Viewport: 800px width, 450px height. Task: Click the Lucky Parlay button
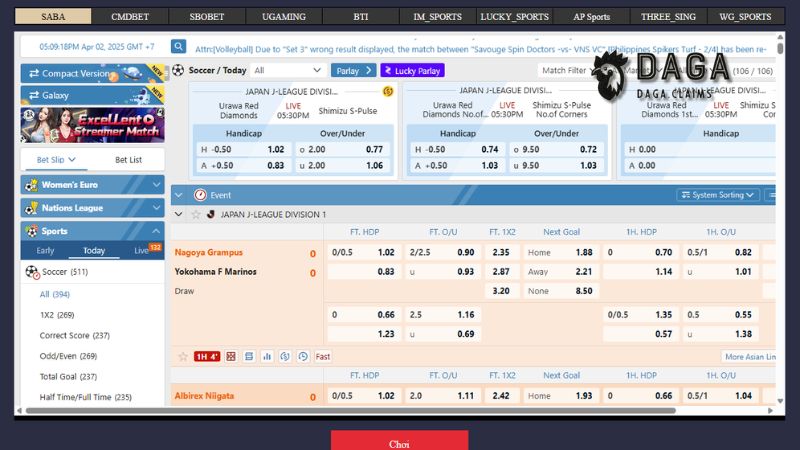pos(412,71)
